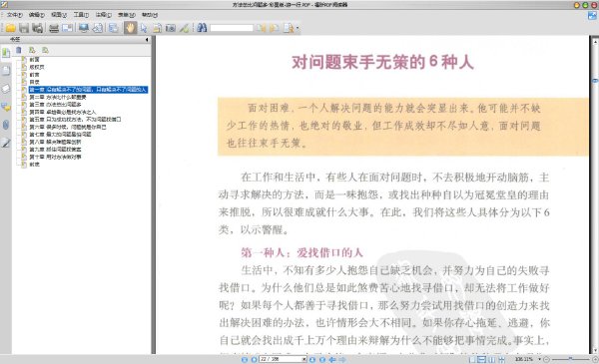This screenshot has width=599, height=364.
Task: Collapse the bookmark panel with the arrow
Action: point(147,39)
